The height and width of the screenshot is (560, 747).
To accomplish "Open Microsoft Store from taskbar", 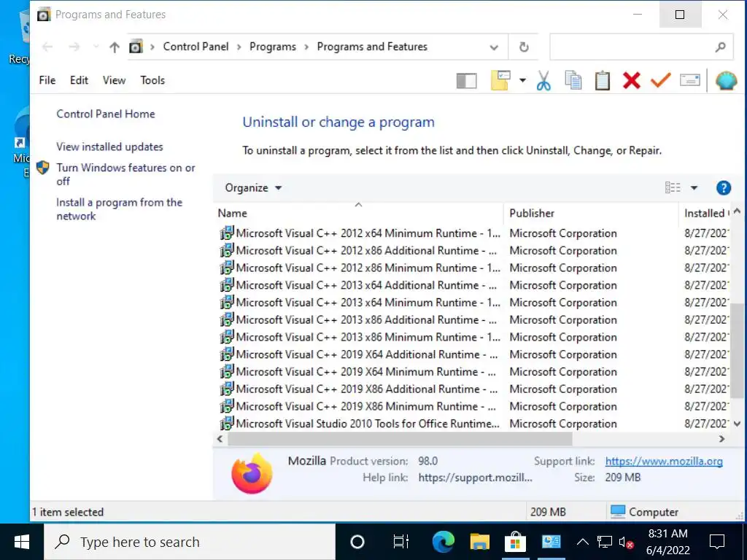I will pos(515,542).
